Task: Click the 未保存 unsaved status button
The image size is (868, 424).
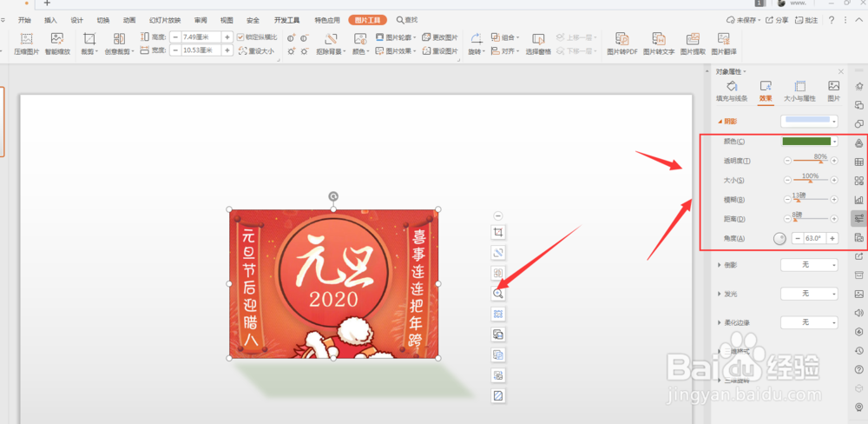Action: pos(742,20)
